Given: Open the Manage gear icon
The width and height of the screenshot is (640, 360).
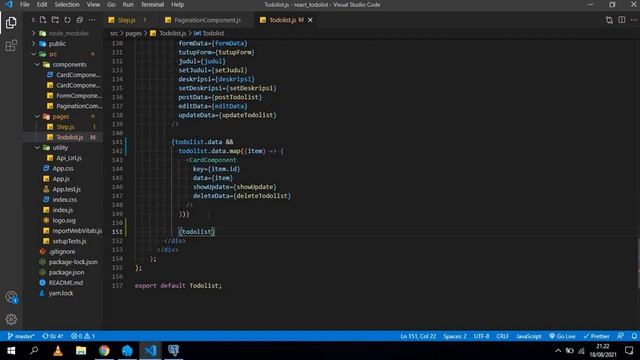Looking at the screenshot, I should tap(11, 319).
